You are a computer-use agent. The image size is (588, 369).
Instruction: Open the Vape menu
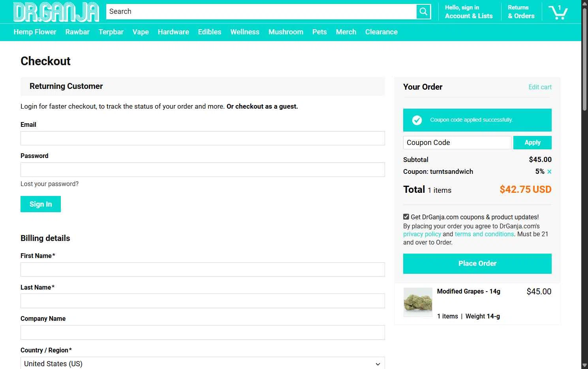pyautogui.click(x=141, y=32)
